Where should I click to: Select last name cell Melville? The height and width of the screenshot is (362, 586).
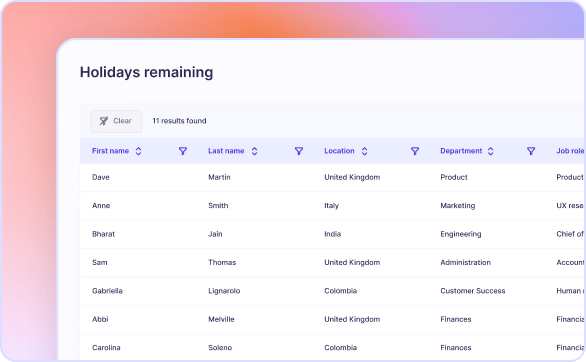(x=221, y=319)
